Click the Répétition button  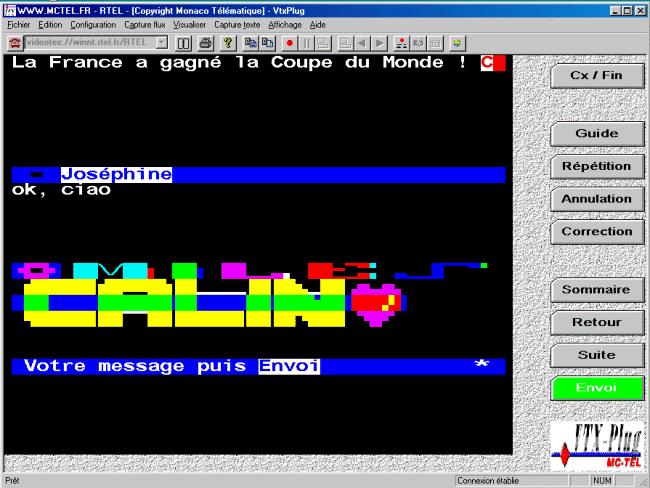(597, 166)
